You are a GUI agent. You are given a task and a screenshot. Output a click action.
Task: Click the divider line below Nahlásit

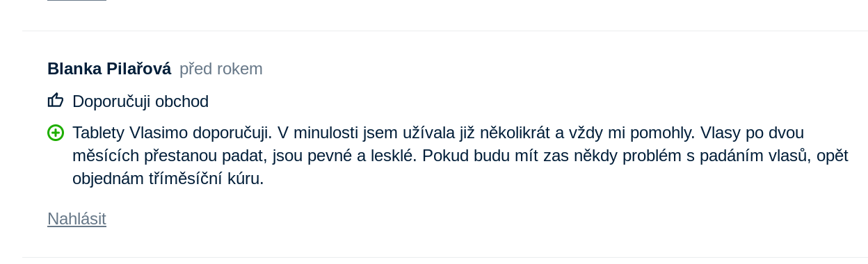point(445,257)
